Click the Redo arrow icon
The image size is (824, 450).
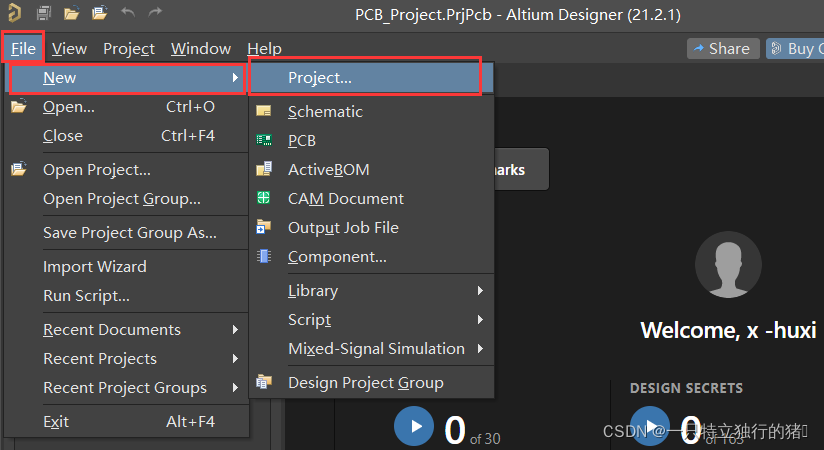[155, 12]
